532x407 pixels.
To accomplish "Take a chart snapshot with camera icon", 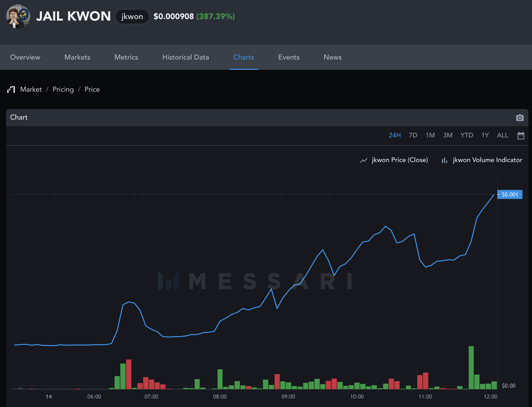I will pyautogui.click(x=520, y=118).
